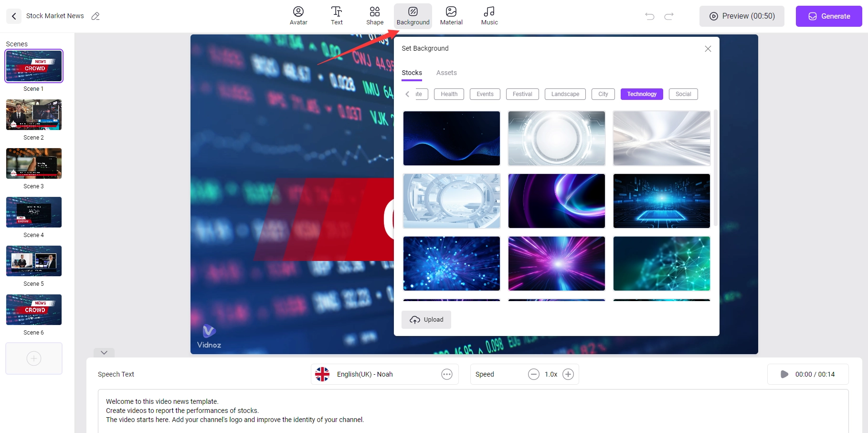Select the City category filter
Viewport: 868px width, 433px height.
tap(603, 94)
